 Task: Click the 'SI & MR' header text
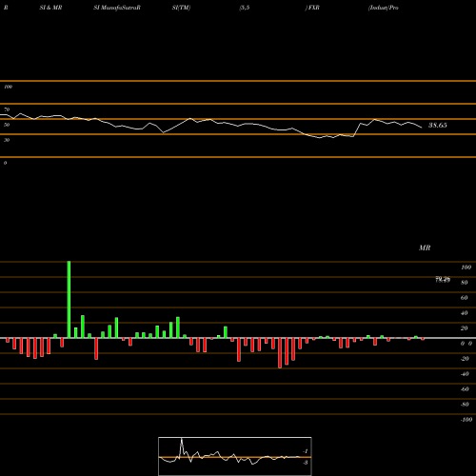50,8
